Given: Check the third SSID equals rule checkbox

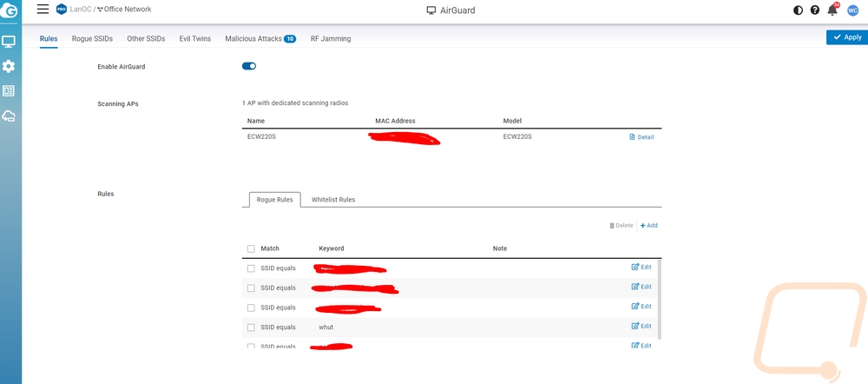Looking at the screenshot, I should click(252, 308).
